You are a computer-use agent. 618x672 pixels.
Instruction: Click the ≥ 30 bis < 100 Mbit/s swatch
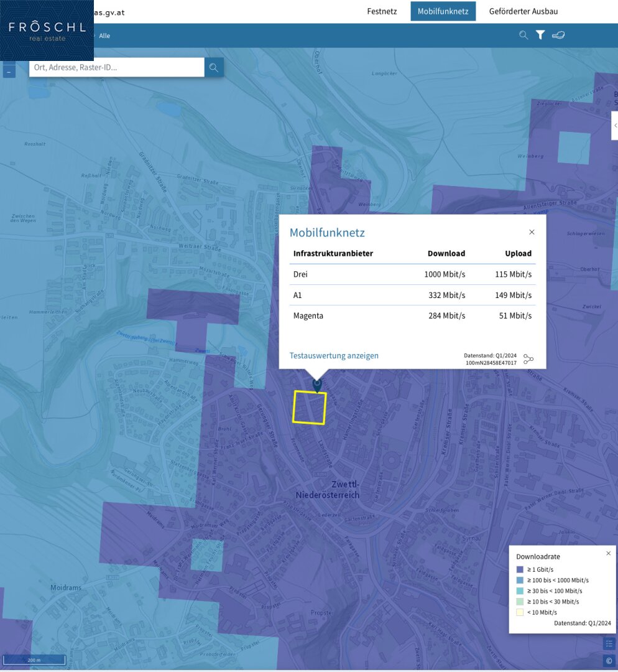click(520, 591)
